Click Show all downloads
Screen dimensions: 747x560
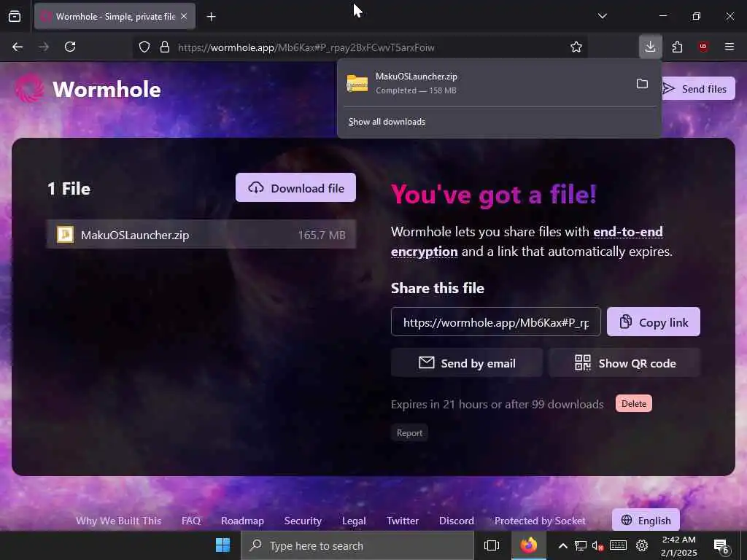point(387,122)
